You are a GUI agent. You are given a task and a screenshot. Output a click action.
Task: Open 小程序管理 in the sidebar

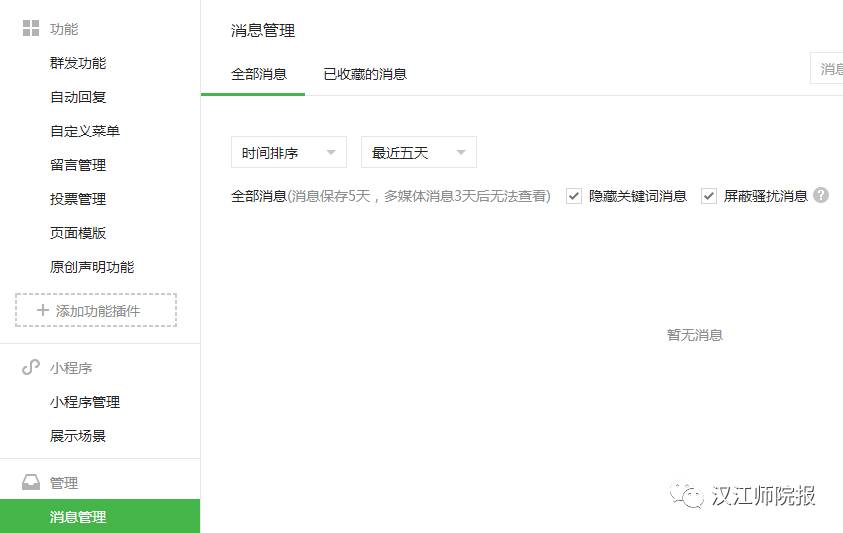pyautogui.click(x=85, y=402)
